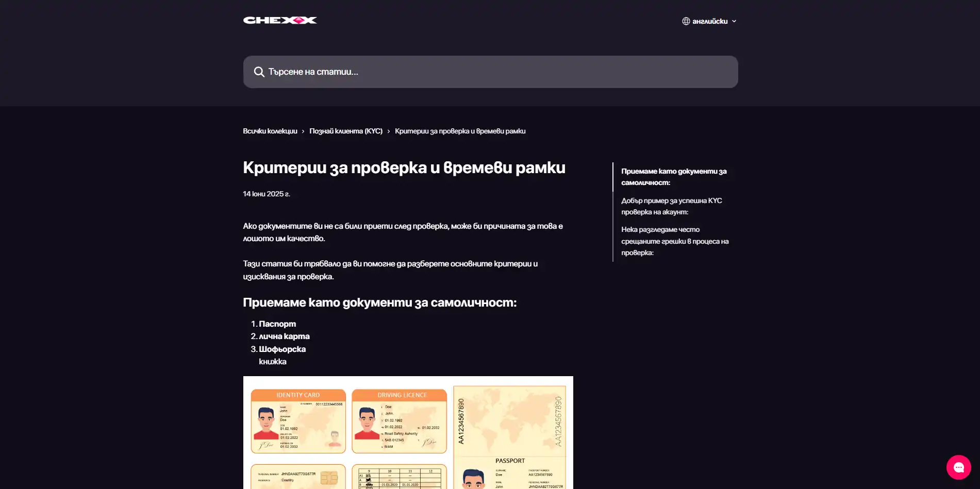The width and height of the screenshot is (980, 489).
Task: Click the CHEXX logo in header
Action: 280,20
